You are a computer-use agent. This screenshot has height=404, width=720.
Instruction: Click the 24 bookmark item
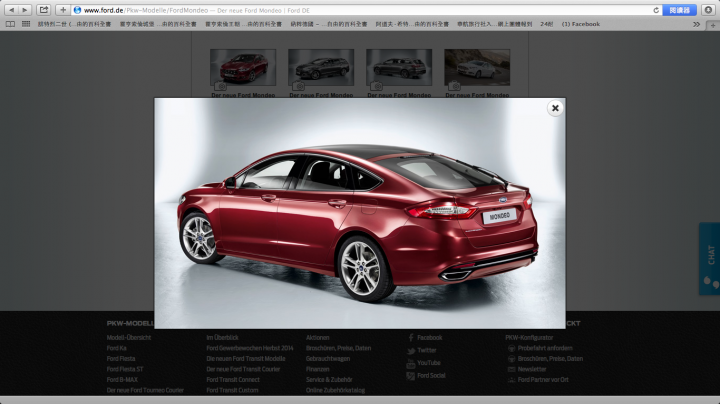(546, 24)
